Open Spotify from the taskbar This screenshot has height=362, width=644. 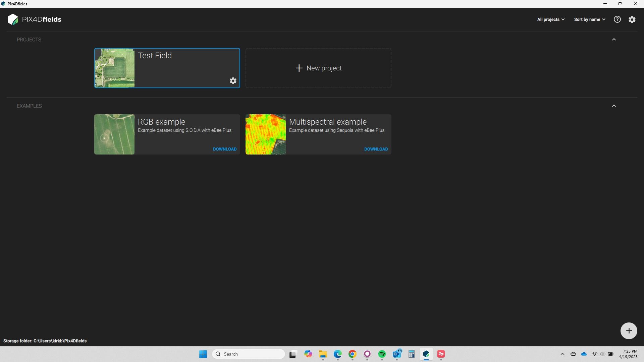click(382, 354)
